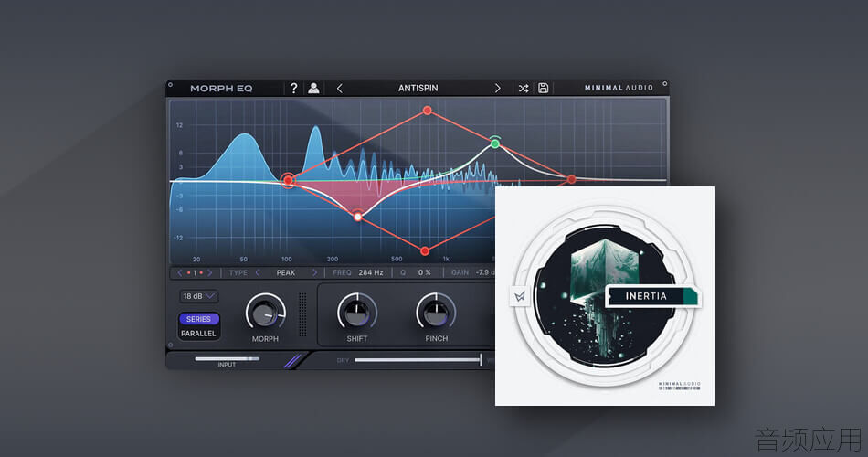Click the MORPH knob

point(265,313)
